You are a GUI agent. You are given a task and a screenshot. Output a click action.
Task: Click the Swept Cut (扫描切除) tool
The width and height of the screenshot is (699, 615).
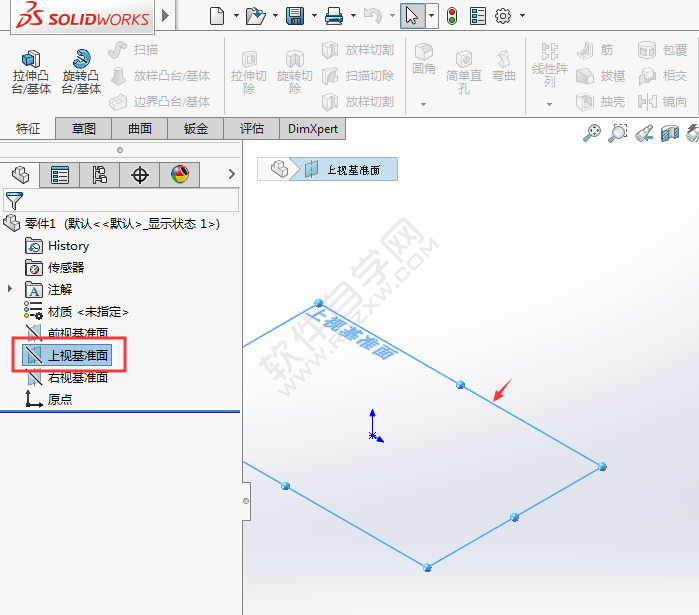pyautogui.click(x=358, y=76)
